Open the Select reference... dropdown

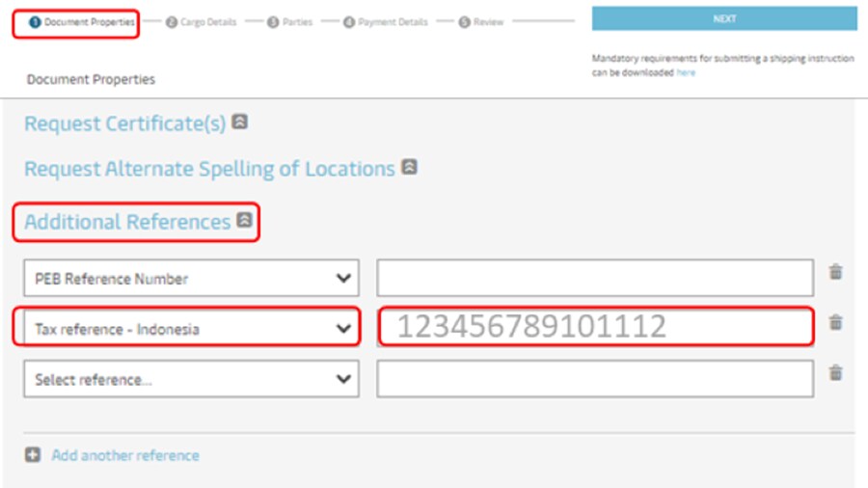pyautogui.click(x=191, y=379)
